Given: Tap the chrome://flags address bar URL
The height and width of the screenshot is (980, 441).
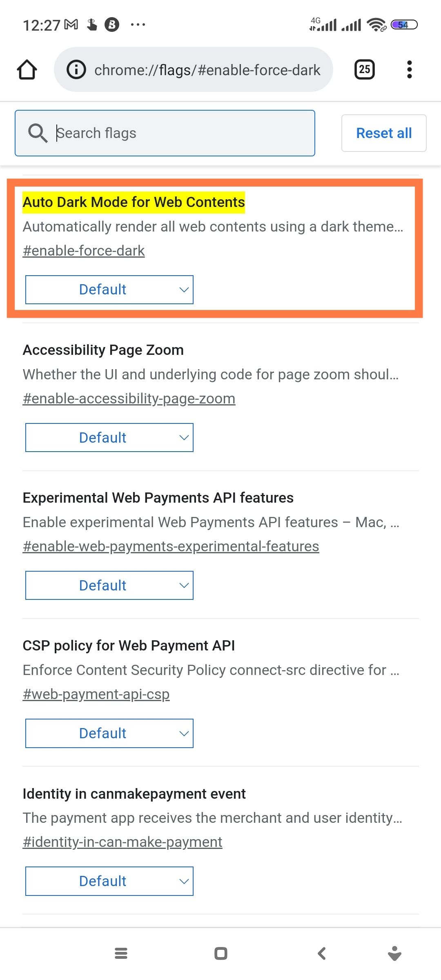Looking at the screenshot, I should pos(207,69).
